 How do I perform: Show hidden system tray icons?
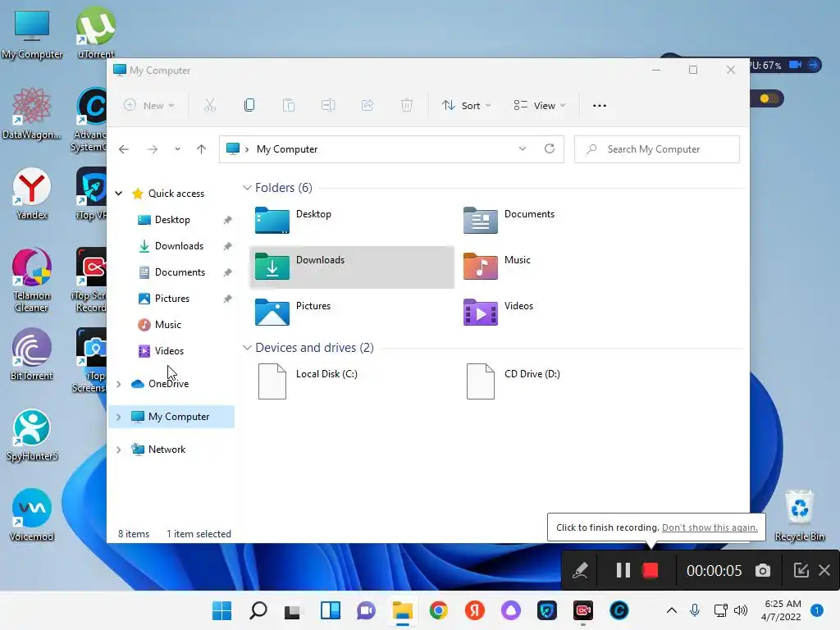pos(671,610)
